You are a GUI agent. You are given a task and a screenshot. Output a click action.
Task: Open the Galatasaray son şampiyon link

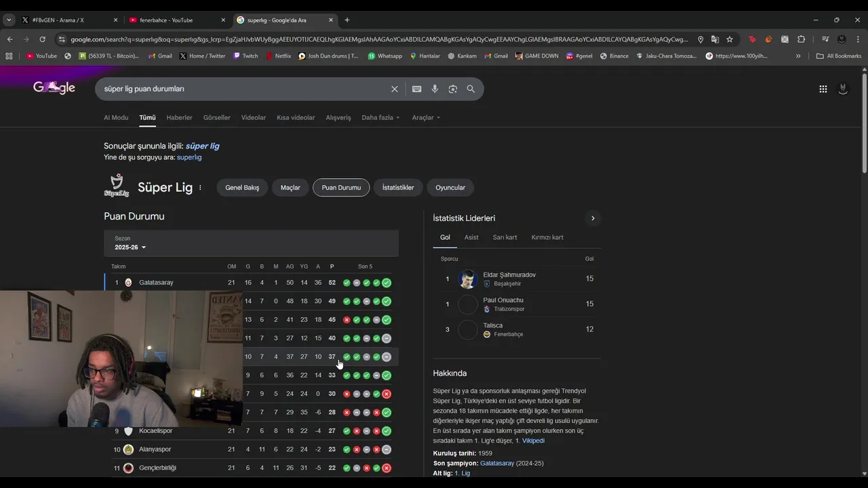click(497, 464)
